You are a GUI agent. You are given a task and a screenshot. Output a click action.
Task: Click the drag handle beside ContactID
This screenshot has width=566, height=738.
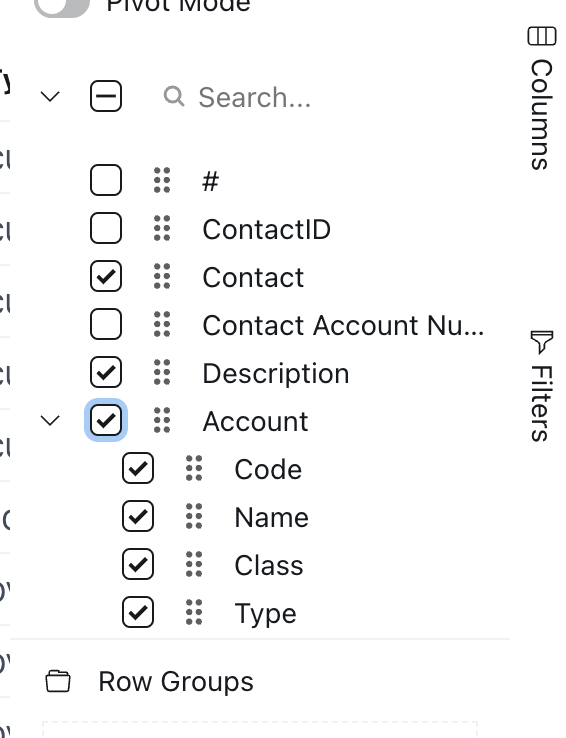(162, 229)
